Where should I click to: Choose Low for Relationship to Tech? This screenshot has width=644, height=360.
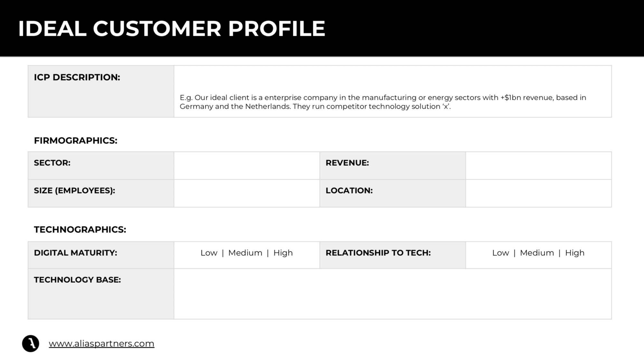click(500, 253)
